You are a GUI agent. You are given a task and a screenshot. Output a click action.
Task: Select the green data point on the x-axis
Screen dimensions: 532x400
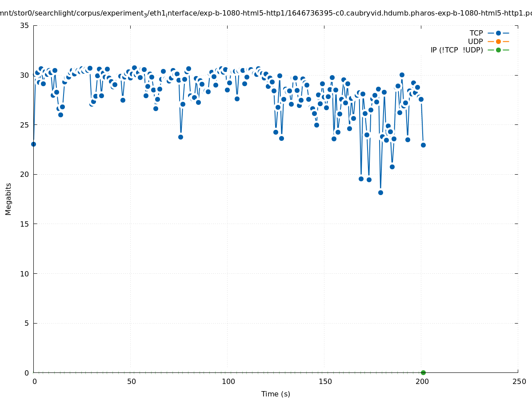[x=423, y=372]
